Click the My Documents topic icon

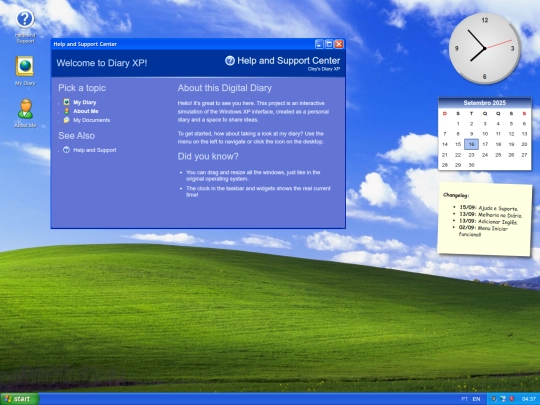(x=66, y=120)
